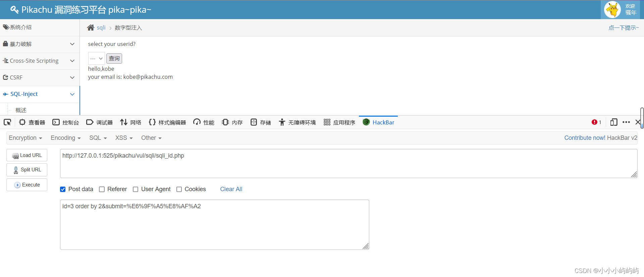Viewport: 644px width, 277px height.
Task: Enable the Referer checkbox
Action: 102,189
